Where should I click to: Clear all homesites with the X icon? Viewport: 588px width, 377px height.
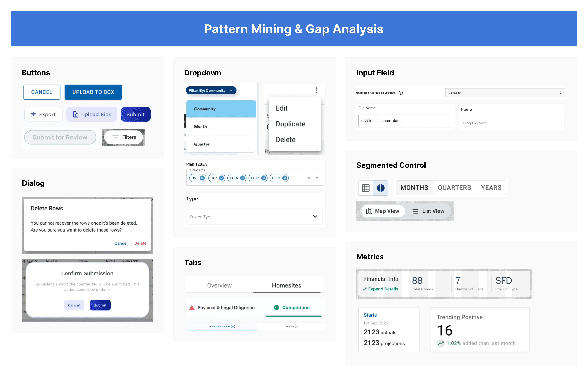click(x=309, y=178)
